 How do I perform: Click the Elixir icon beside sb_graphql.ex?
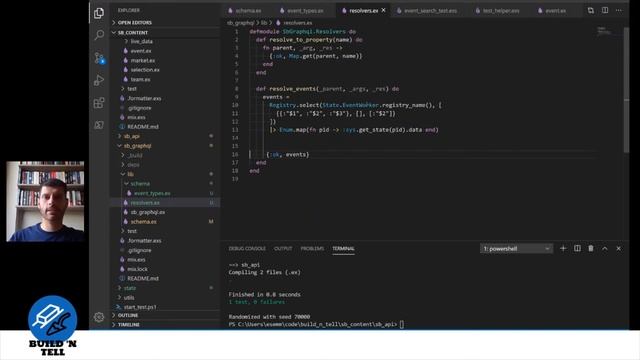tap(126, 212)
